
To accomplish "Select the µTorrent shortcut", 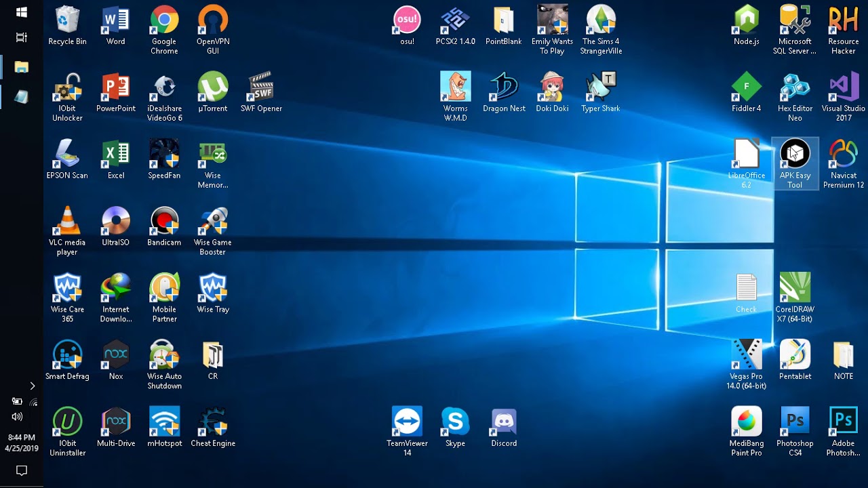I will click(x=213, y=93).
